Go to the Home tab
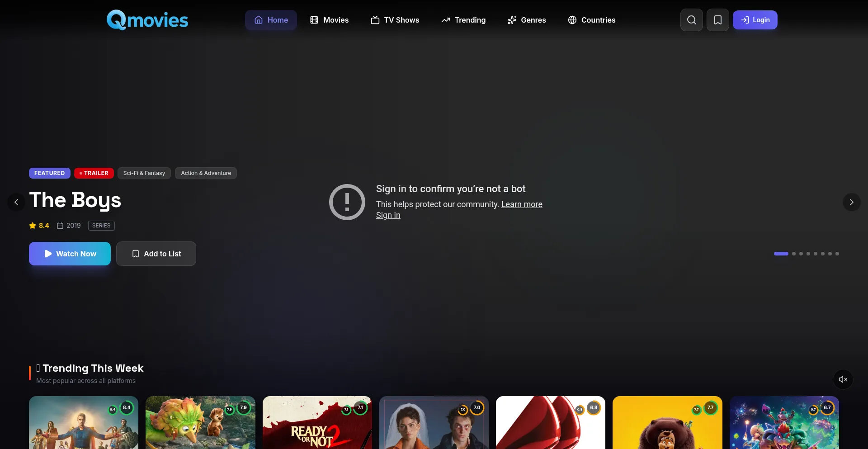Viewport: 868px width, 449px height. point(271,20)
